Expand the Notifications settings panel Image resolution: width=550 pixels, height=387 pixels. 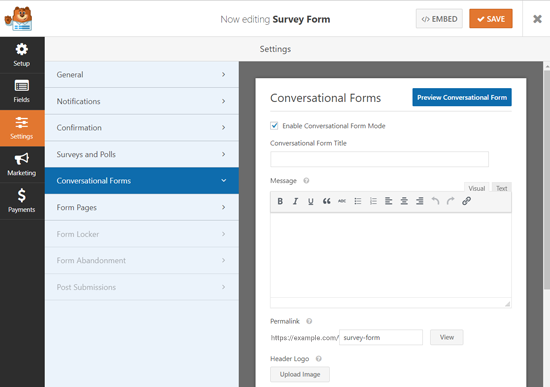click(x=142, y=101)
